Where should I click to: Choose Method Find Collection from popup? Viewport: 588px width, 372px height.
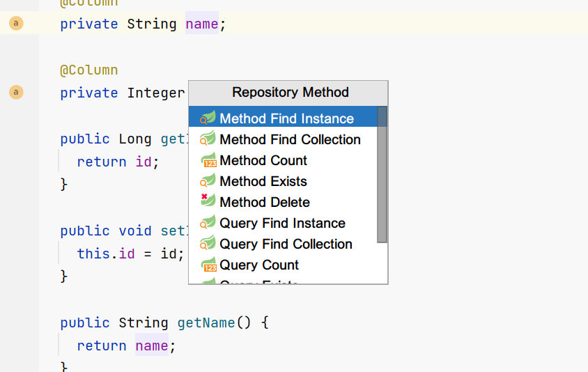pyautogui.click(x=283, y=139)
